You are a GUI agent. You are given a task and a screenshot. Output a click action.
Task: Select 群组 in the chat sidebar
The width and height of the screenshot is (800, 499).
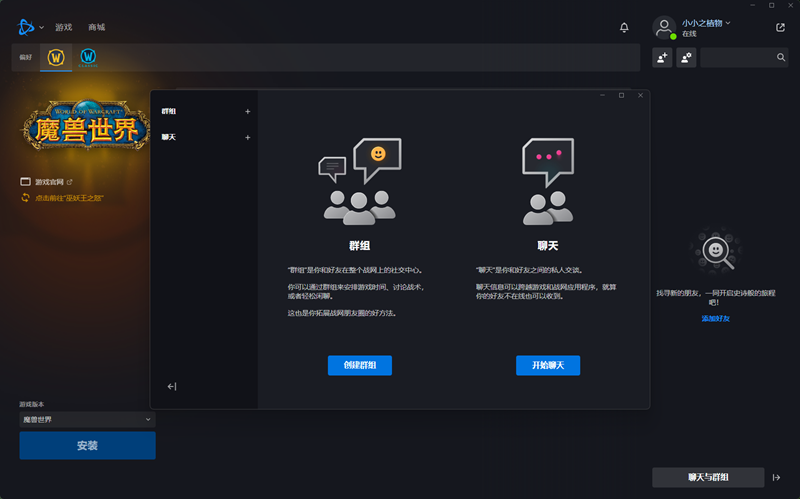click(169, 111)
